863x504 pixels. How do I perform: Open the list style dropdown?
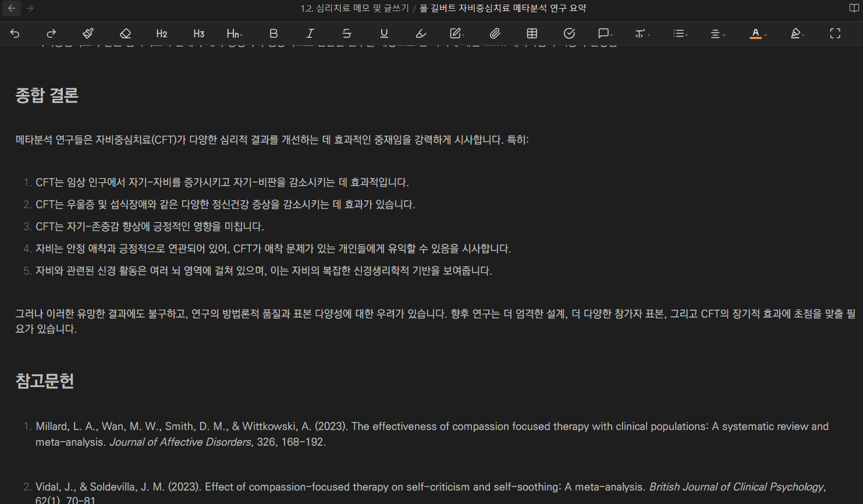[680, 34]
